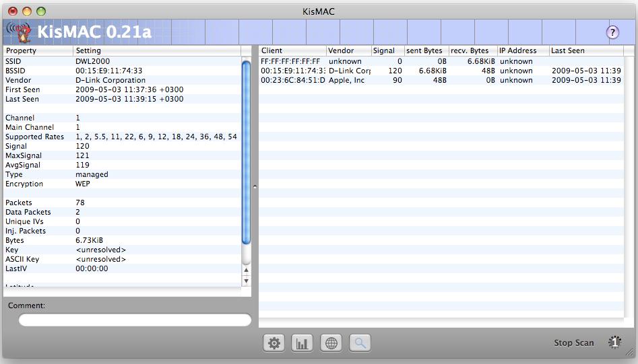This screenshot has height=364, width=638.
Task: Select the Vendor value D-Link Corporation
Action: point(110,80)
